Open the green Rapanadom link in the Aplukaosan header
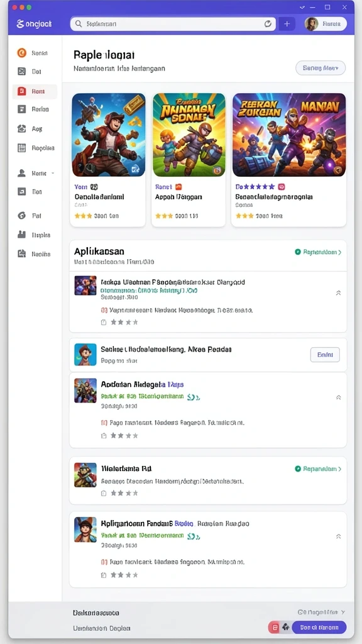This screenshot has width=362, height=644. click(318, 252)
